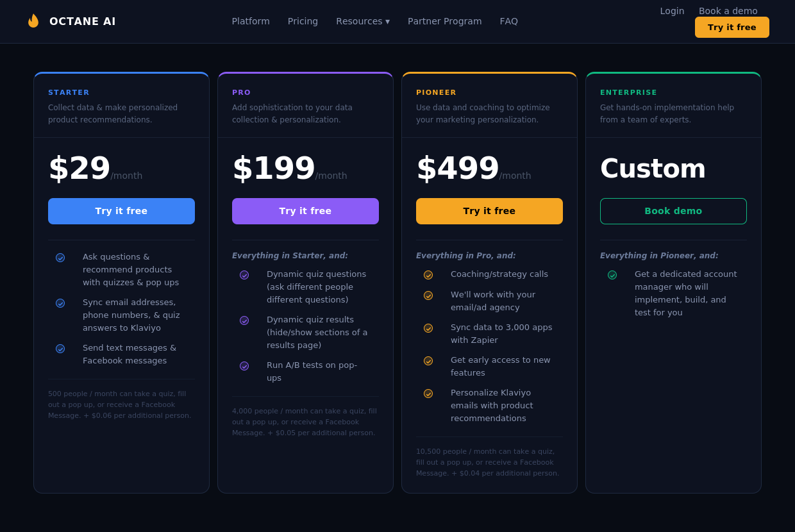Click checkmark icon next to 'Run A/B tests'
The width and height of the screenshot is (795, 532).
point(244,366)
